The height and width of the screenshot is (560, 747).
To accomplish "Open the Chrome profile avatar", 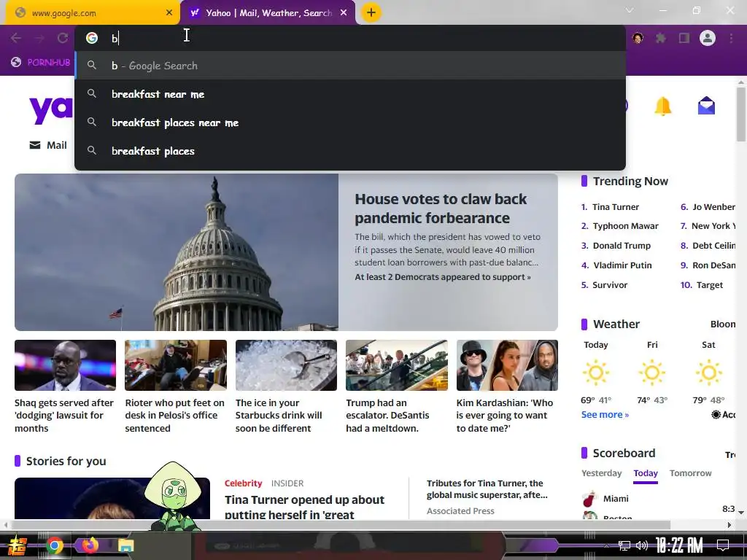I will click(708, 38).
